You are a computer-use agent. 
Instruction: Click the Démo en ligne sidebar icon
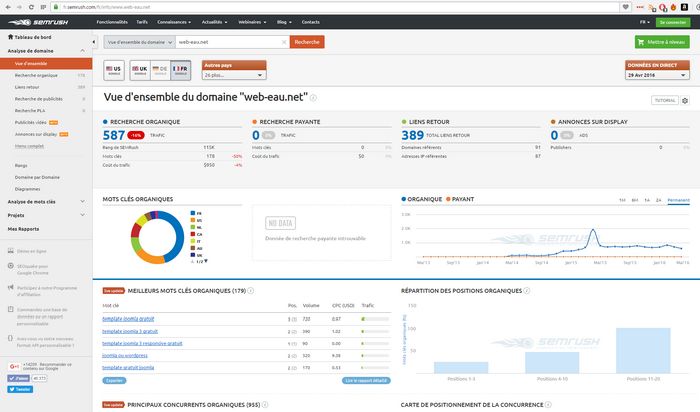pyautogui.click(x=11, y=251)
